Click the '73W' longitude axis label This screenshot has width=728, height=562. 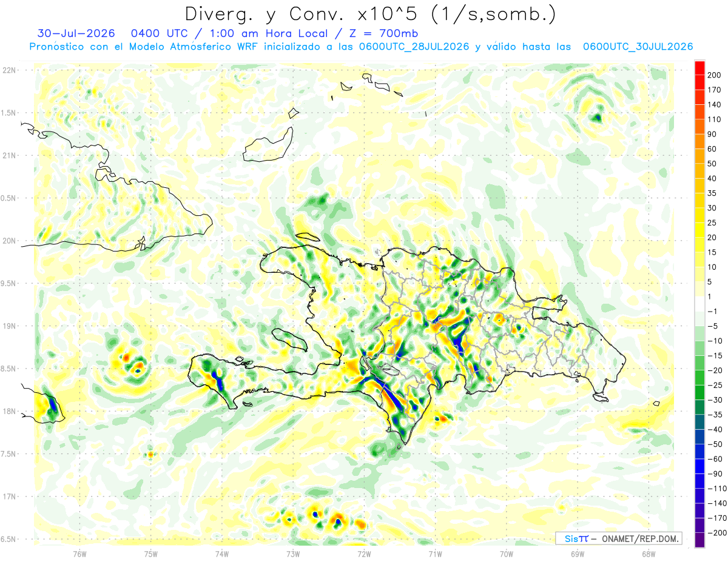293,554
